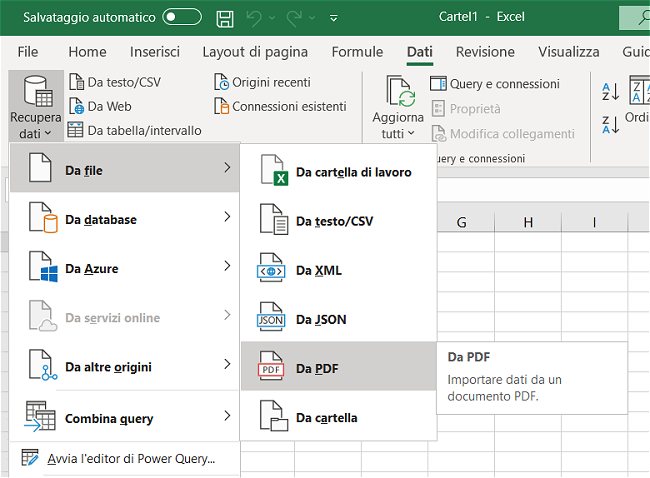Choose Da cartella di lavoro
650x478 pixels.
pyautogui.click(x=339, y=171)
